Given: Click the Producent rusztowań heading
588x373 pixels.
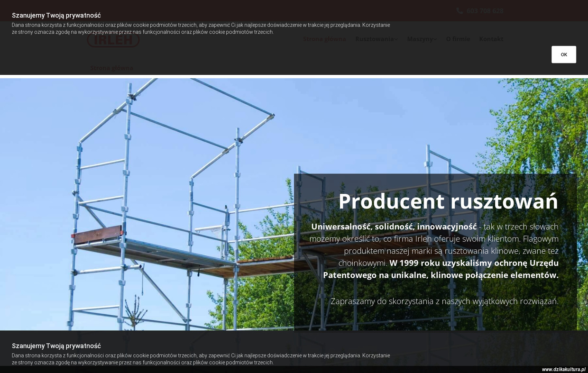Looking at the screenshot, I should (448, 201).
